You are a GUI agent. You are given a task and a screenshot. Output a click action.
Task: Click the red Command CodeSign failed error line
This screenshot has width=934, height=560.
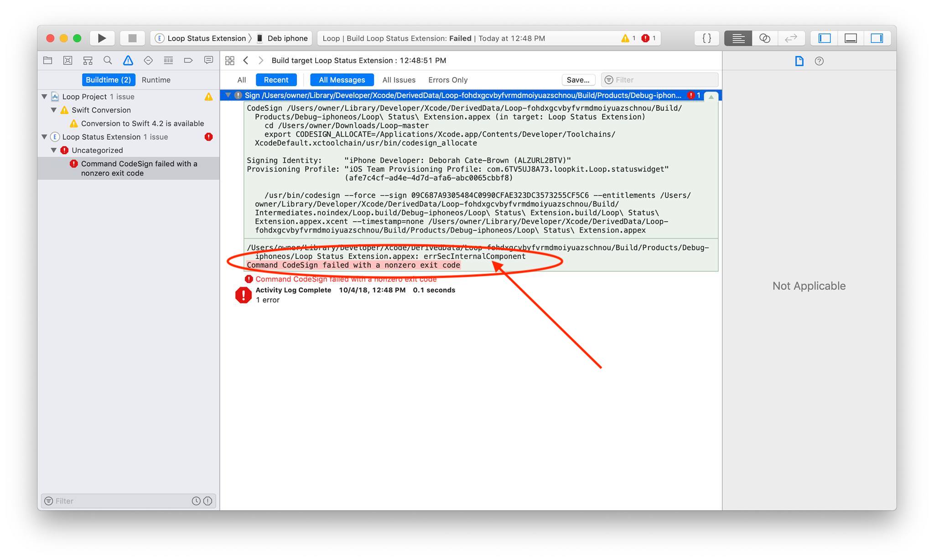pyautogui.click(x=346, y=279)
